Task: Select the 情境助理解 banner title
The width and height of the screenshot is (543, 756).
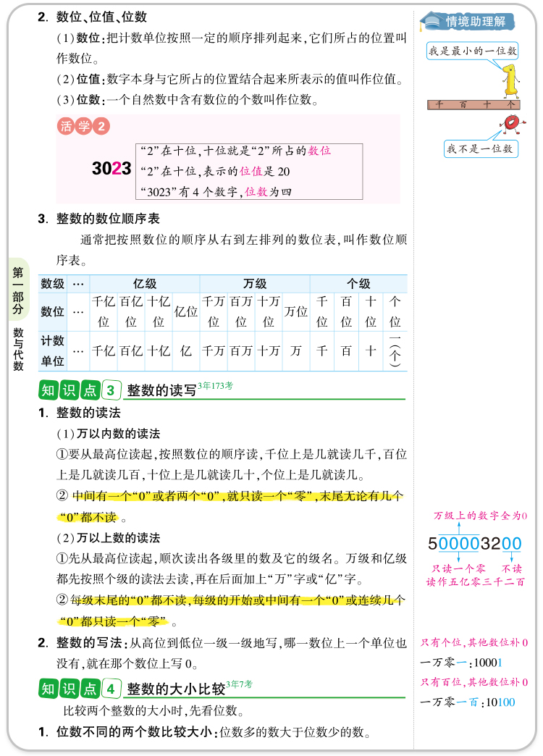Action: [476, 21]
